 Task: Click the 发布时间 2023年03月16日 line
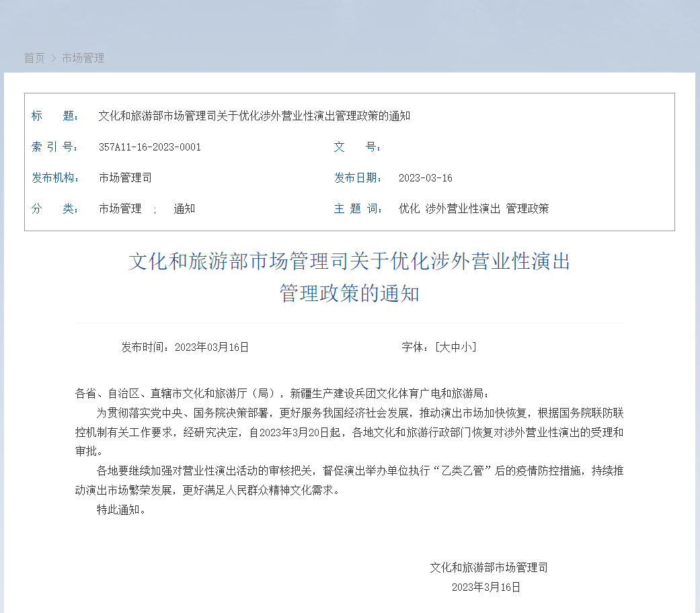click(185, 348)
